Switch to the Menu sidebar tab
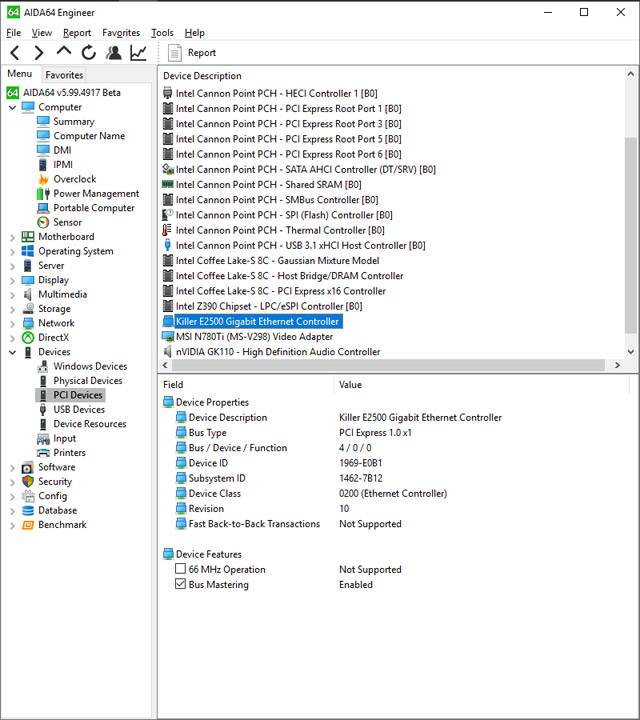This screenshot has height=720, width=640. 20,74
